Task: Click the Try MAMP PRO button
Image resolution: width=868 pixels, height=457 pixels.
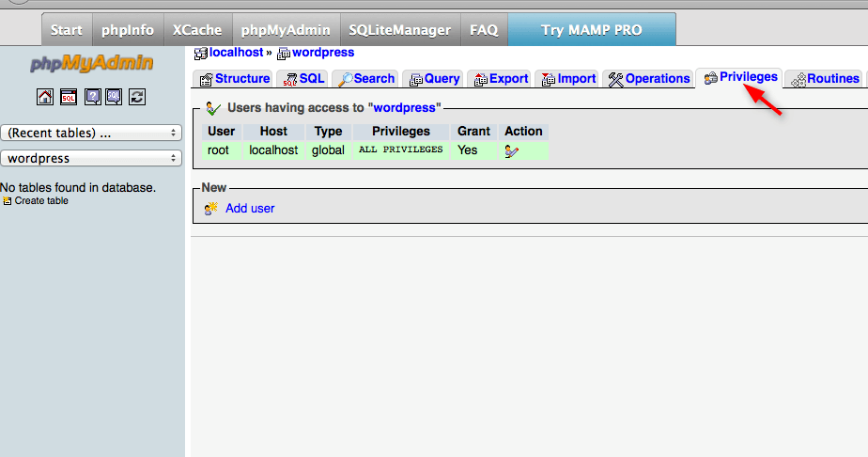Action: coord(592,30)
